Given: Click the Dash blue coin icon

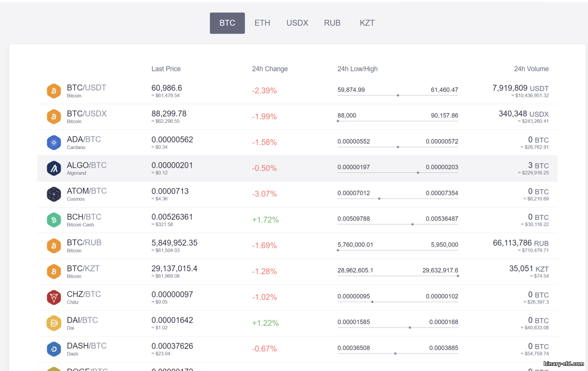Looking at the screenshot, I should tap(54, 349).
